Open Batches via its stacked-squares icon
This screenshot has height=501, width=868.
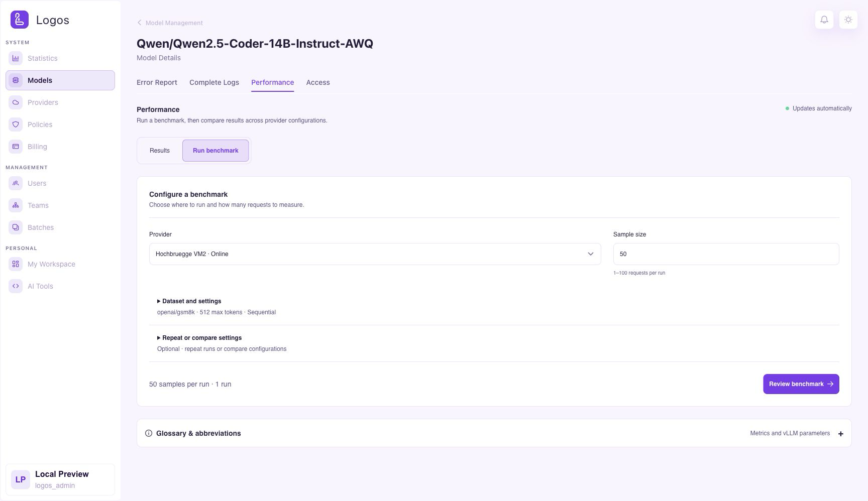coord(16,227)
